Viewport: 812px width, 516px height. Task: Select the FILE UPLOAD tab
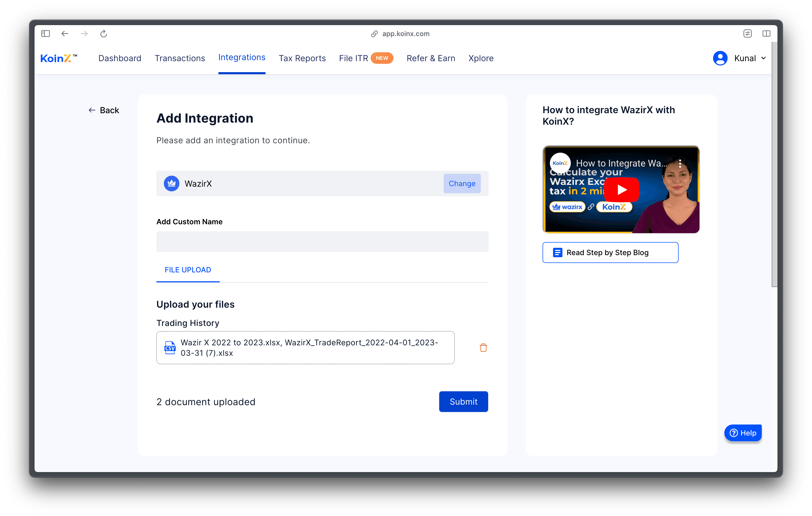click(x=188, y=270)
